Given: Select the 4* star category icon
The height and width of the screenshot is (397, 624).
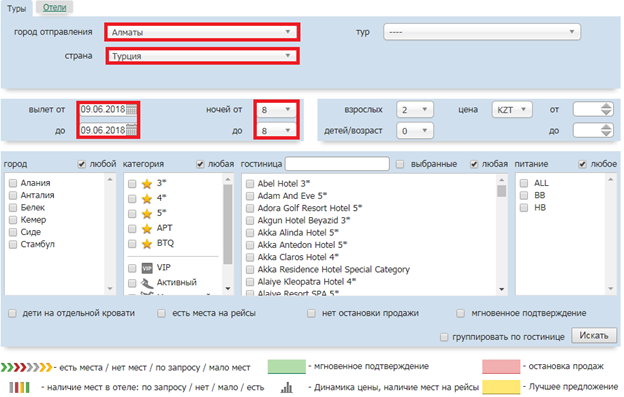Looking at the screenshot, I should (147, 198).
